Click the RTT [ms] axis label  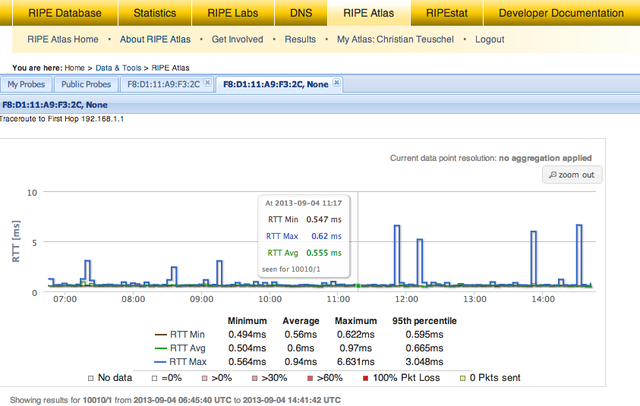[16, 242]
